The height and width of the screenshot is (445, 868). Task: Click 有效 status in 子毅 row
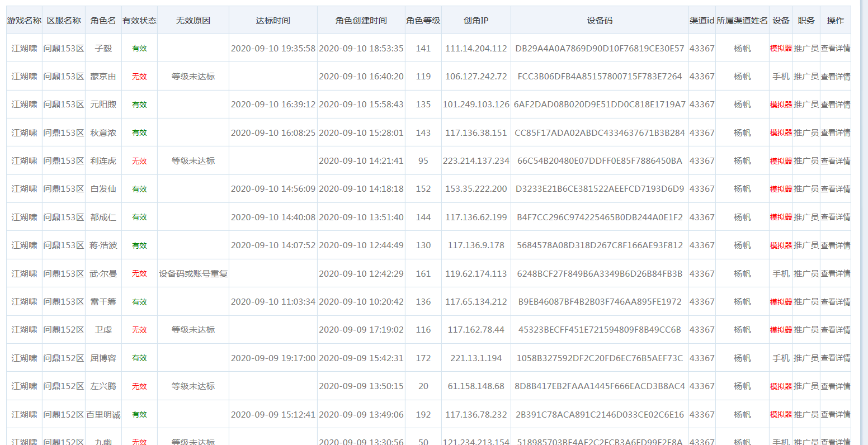pos(139,49)
